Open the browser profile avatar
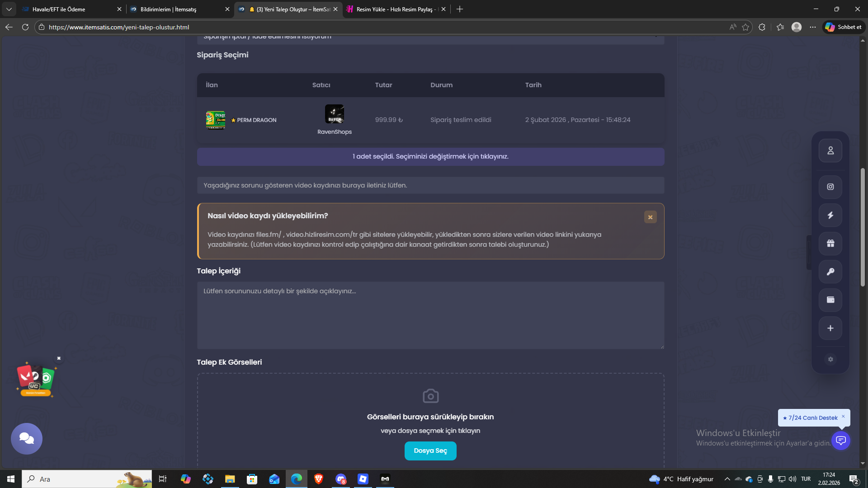 pos(797,27)
